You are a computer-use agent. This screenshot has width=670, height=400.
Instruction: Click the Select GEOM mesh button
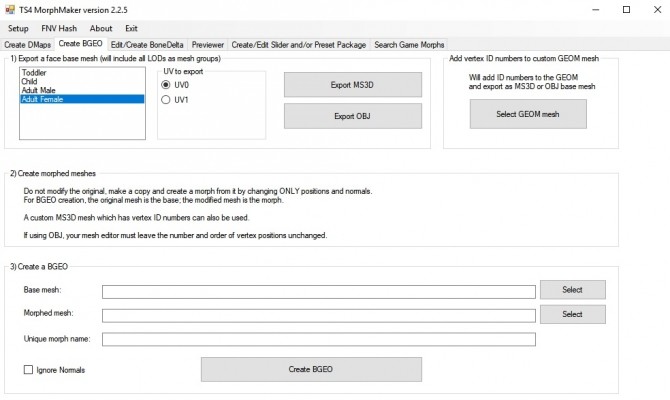click(528, 115)
